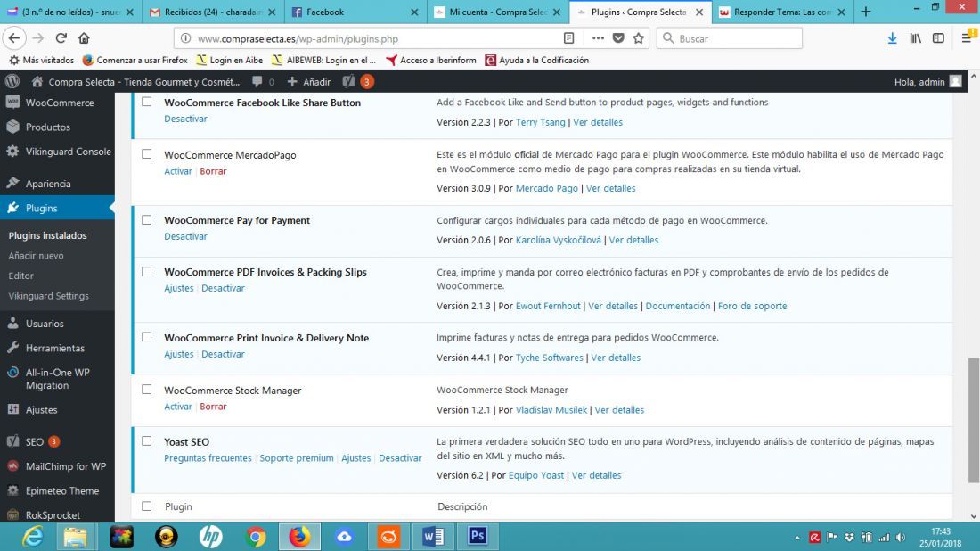Open the WordPress logo menu

(x=12, y=81)
